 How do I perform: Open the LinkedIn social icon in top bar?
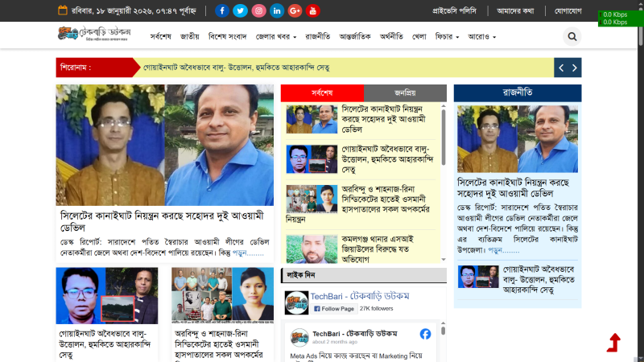tap(277, 10)
